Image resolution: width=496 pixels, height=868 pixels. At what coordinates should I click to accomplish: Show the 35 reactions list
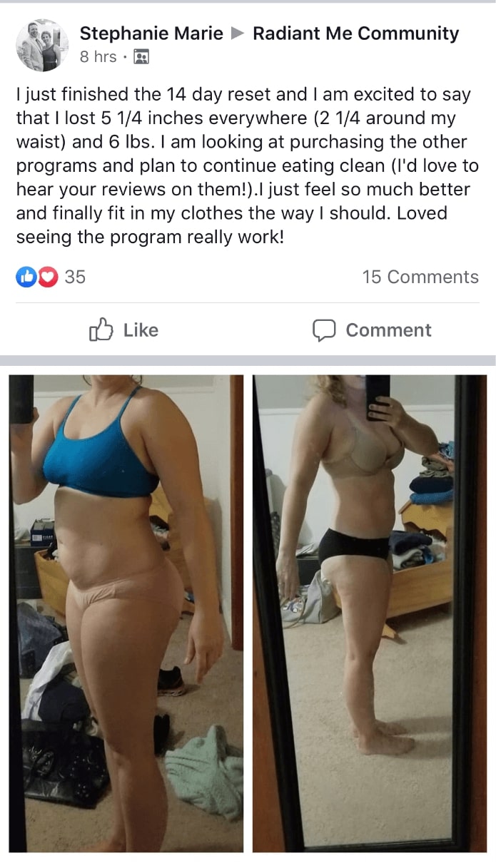pos(51,277)
